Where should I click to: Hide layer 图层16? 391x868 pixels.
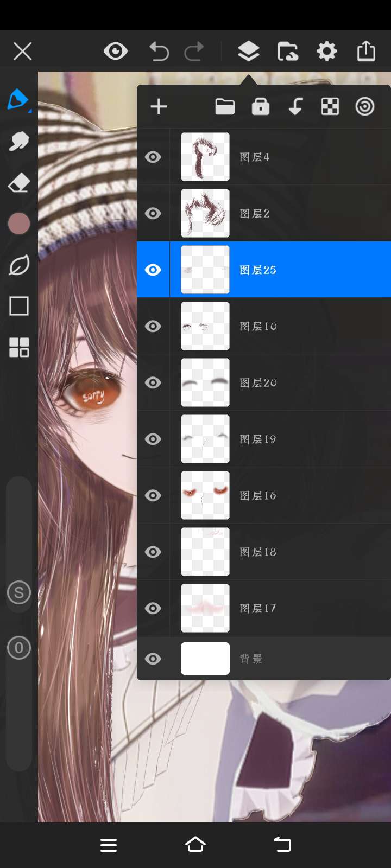[153, 495]
